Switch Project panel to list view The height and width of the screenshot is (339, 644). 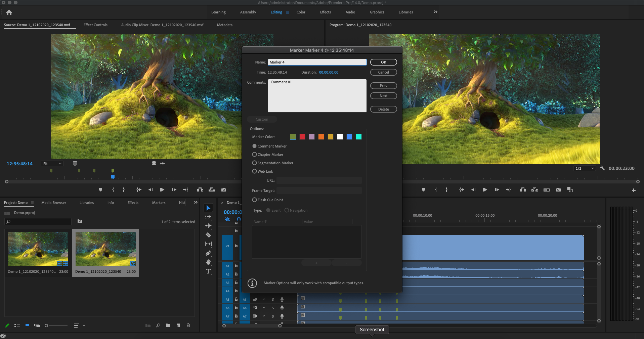point(17,326)
